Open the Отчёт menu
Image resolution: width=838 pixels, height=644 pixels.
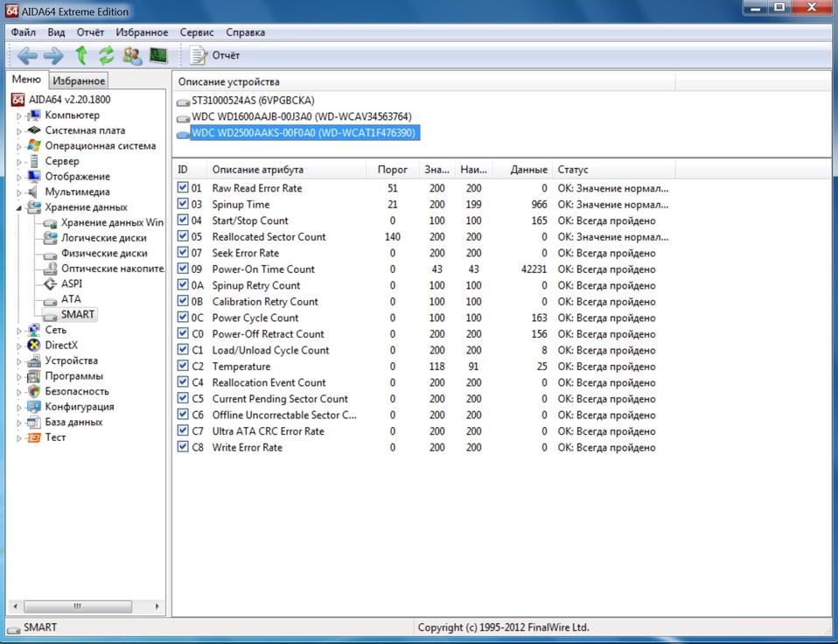pyautogui.click(x=90, y=32)
